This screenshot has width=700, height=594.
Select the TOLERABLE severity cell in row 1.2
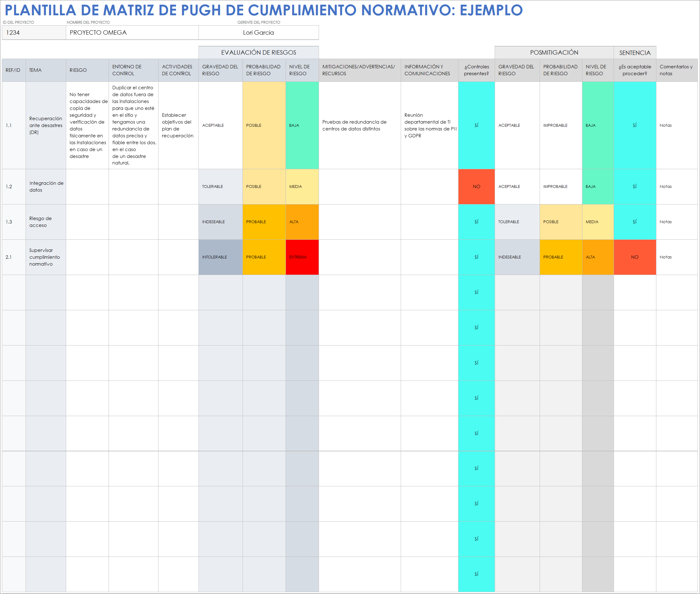(x=220, y=187)
